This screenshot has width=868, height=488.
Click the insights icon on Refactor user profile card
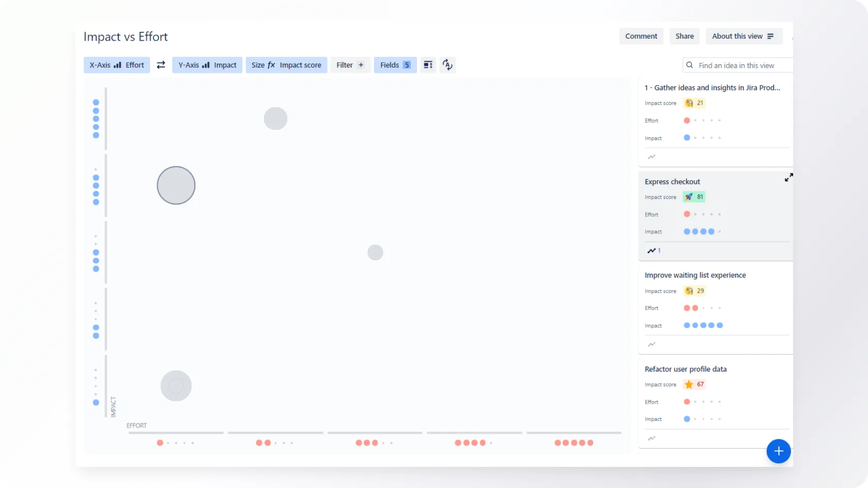(x=652, y=438)
